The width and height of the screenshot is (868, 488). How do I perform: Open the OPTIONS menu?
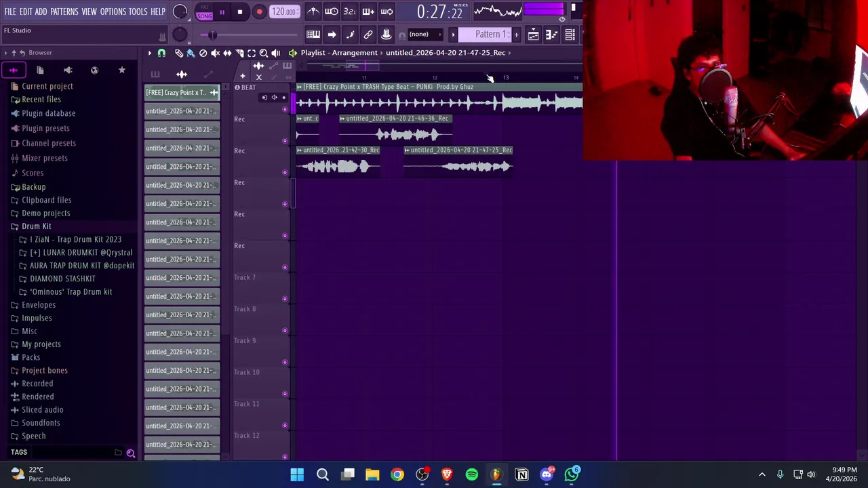[113, 12]
